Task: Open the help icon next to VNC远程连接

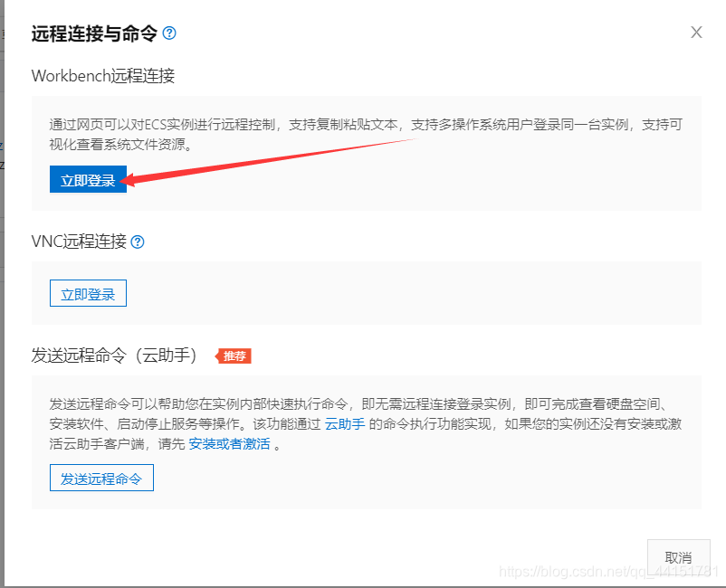Action: coord(138,242)
